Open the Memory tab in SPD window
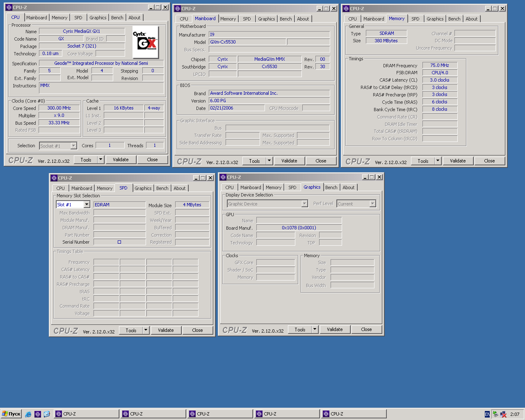Viewport: 525px width, 420px height. pos(105,188)
